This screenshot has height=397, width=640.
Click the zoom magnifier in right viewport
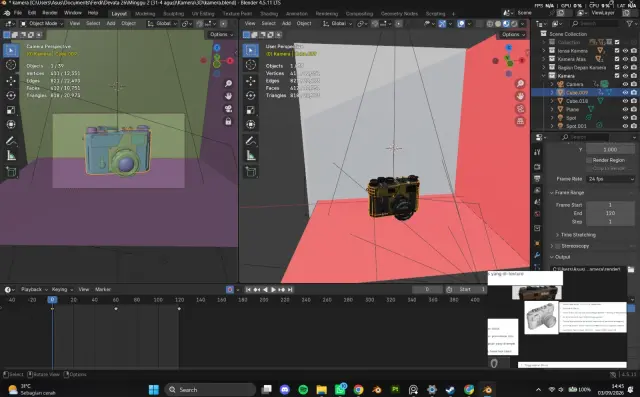pos(520,84)
